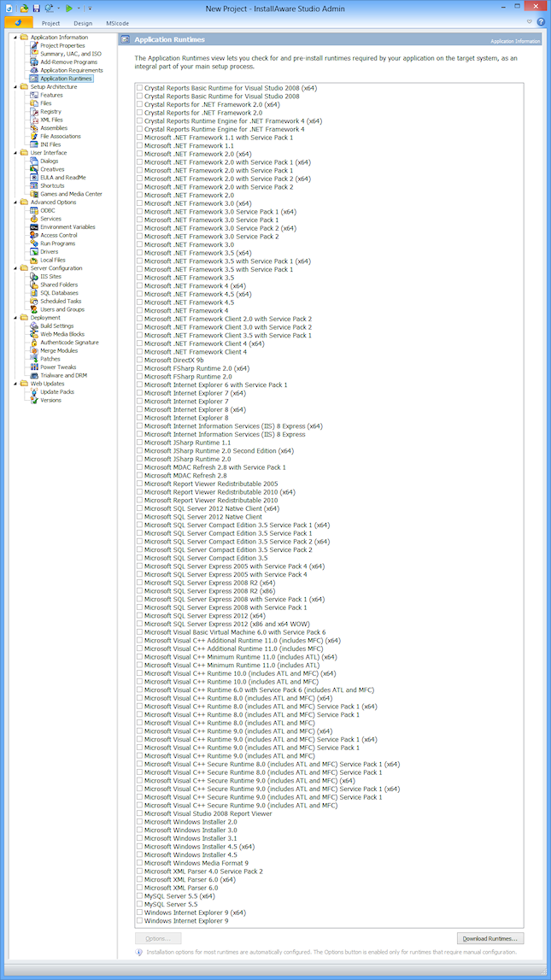Click the Open project icon in quick access toolbar
551x980 pixels.
coord(25,9)
